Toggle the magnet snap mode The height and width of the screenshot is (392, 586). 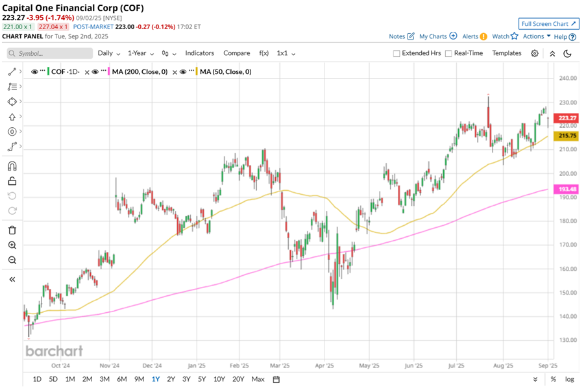(x=12, y=166)
